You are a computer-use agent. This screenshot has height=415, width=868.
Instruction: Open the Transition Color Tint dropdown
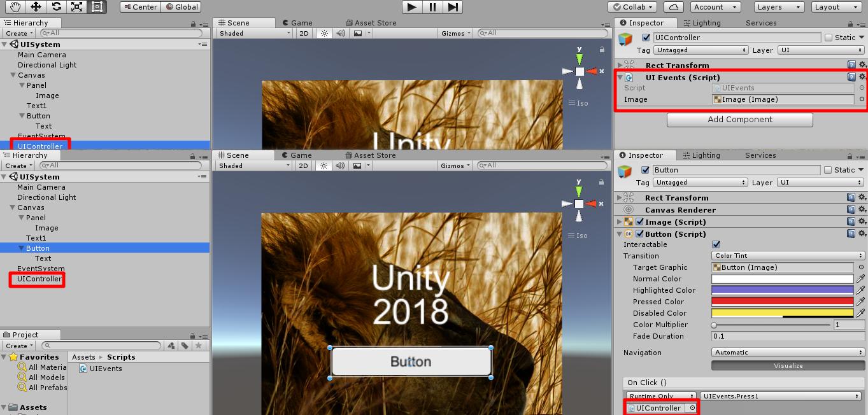[788, 256]
